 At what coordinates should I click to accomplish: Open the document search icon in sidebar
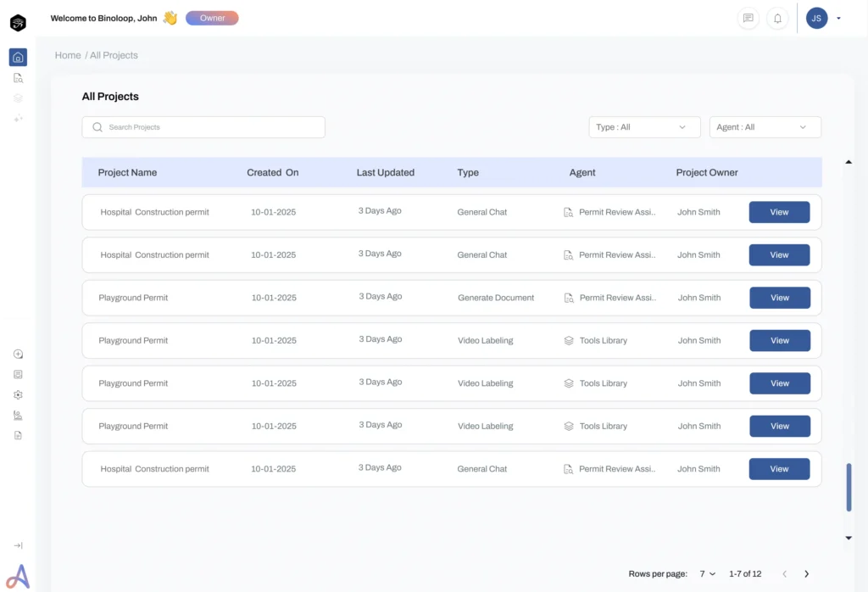(18, 78)
